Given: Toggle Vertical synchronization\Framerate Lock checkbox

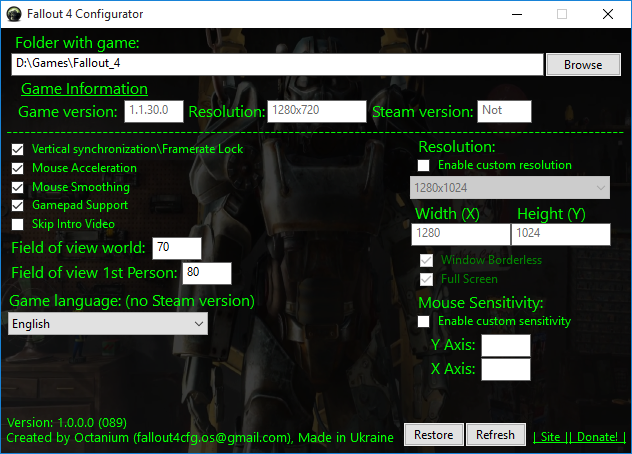Looking at the screenshot, I should [x=17, y=150].
